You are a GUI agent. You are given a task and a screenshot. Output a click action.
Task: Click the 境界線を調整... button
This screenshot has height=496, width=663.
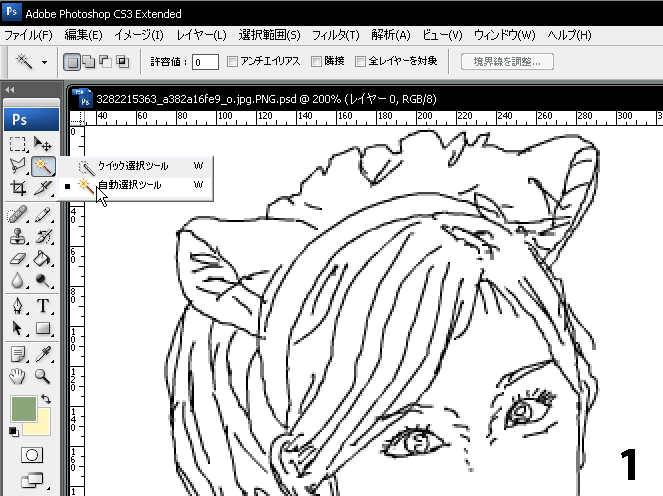coord(507,62)
